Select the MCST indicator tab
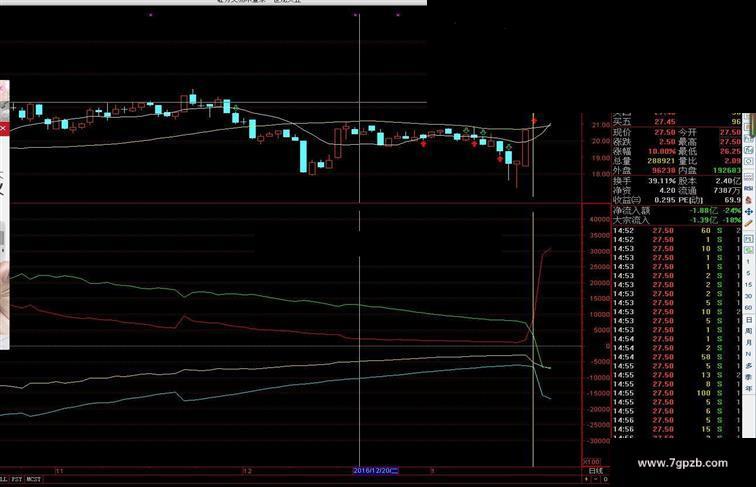 [x=34, y=479]
